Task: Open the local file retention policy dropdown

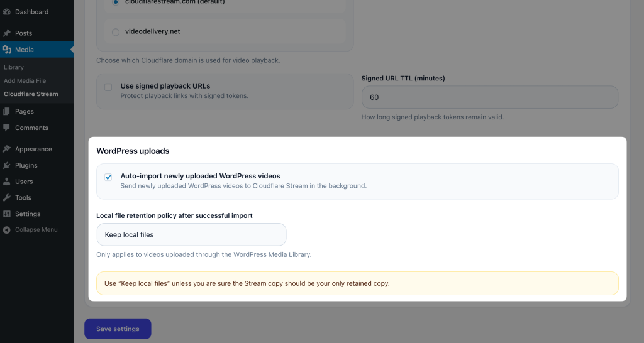Action: pos(191,235)
